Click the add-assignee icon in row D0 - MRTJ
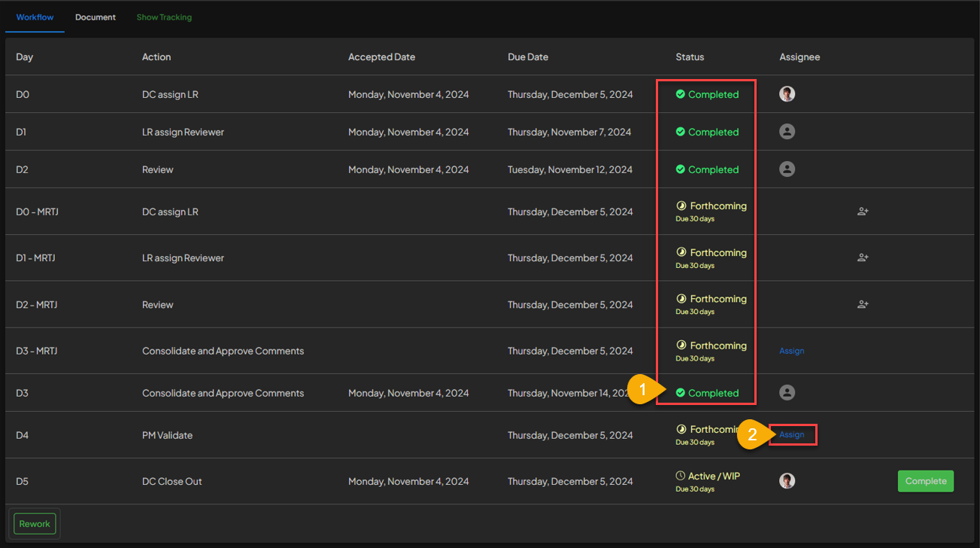This screenshot has height=548, width=980. pos(863,212)
